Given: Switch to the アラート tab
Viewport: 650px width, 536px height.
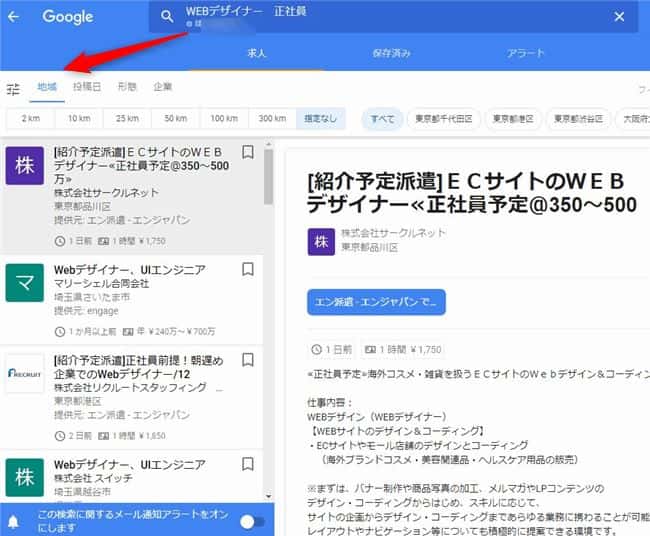Looking at the screenshot, I should [526, 53].
